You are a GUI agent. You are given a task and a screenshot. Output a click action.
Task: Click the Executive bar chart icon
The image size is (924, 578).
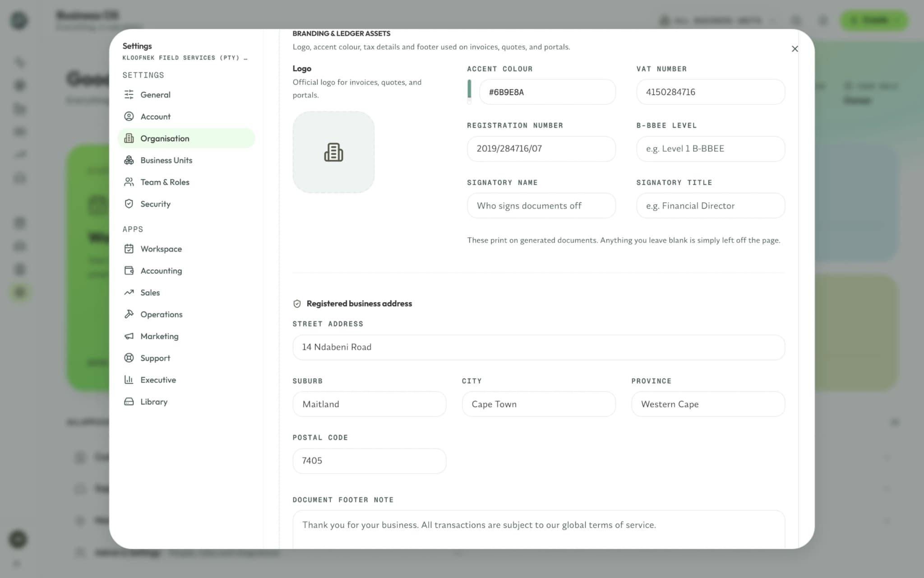tap(129, 380)
